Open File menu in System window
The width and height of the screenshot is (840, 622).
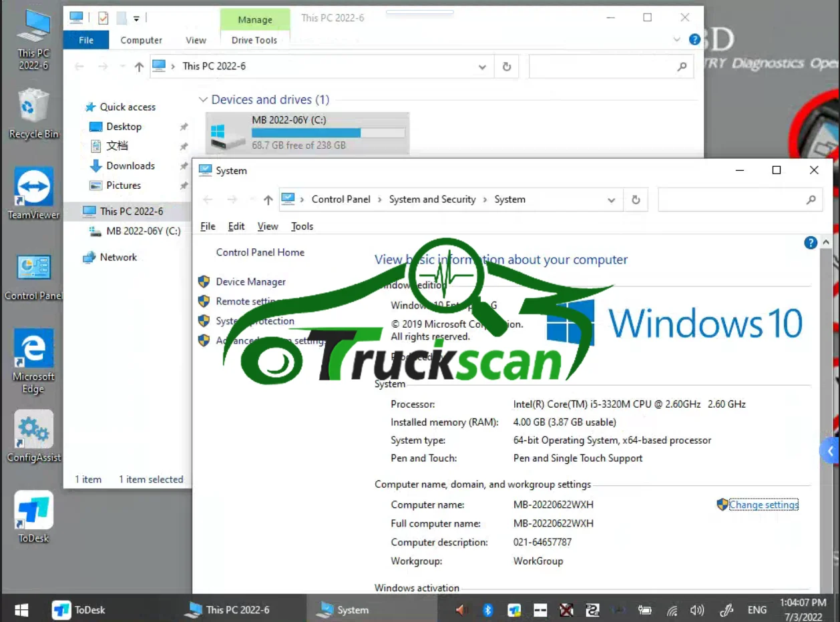208,226
